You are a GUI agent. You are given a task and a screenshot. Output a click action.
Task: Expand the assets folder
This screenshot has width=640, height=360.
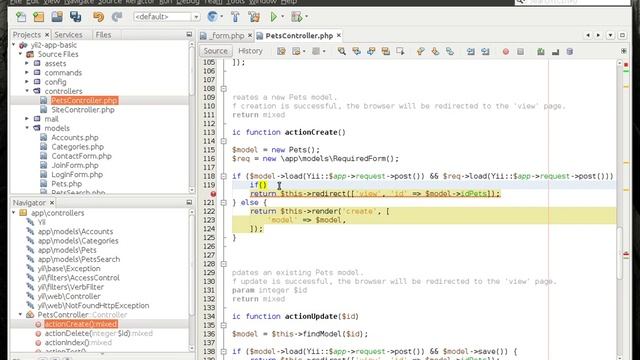[27, 63]
